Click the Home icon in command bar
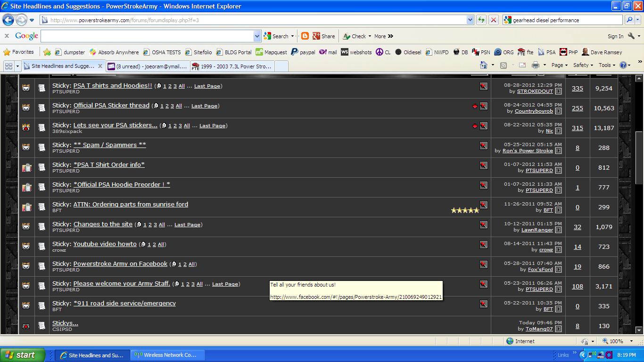 point(483,65)
